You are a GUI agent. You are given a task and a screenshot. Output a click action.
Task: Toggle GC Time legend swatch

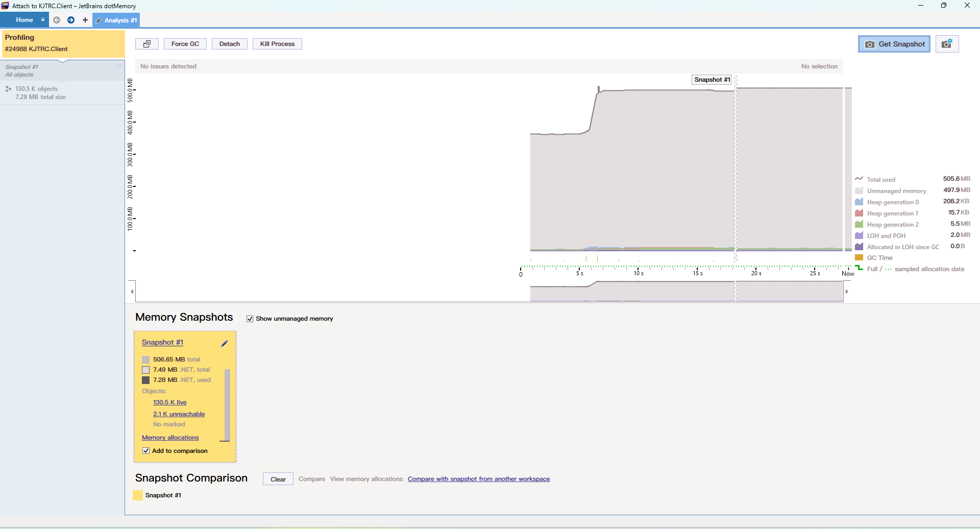tap(859, 257)
